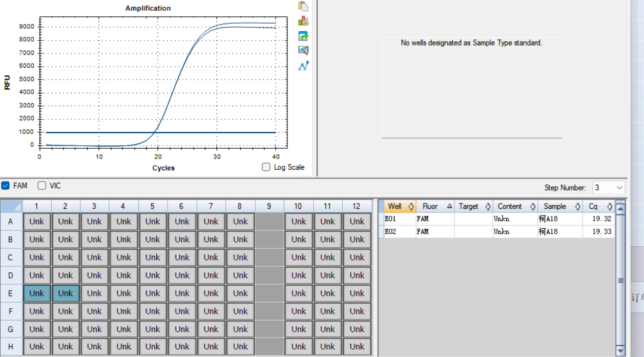Click the Sample column header

560,206
